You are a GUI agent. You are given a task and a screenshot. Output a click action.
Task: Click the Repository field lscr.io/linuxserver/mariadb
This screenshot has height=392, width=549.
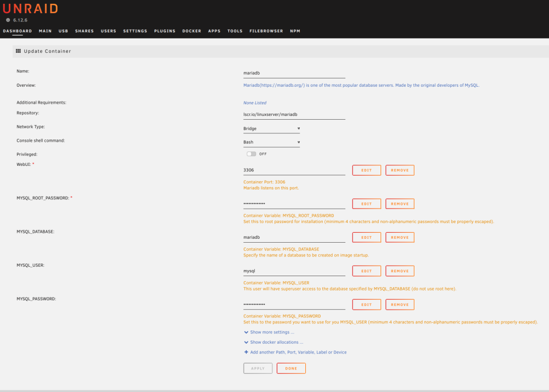click(x=294, y=114)
